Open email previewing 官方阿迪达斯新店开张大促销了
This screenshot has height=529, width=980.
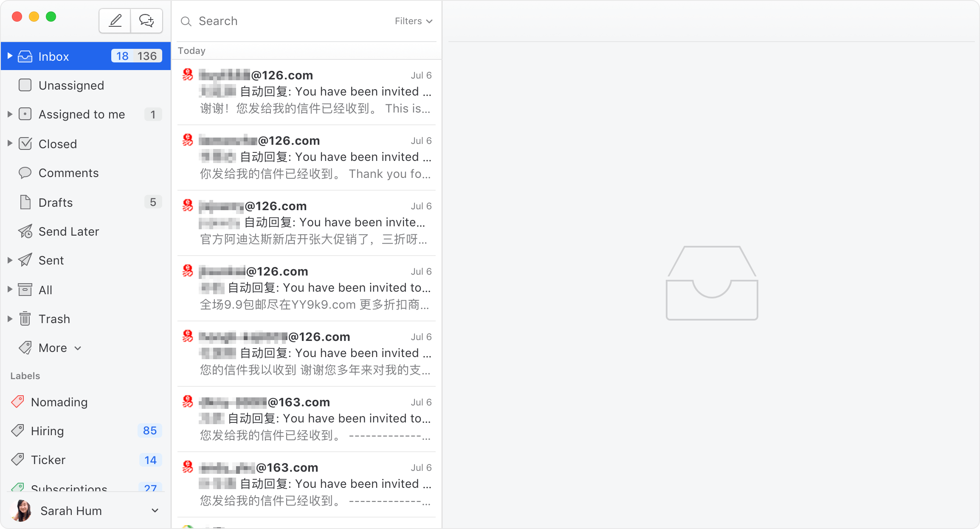(x=307, y=223)
